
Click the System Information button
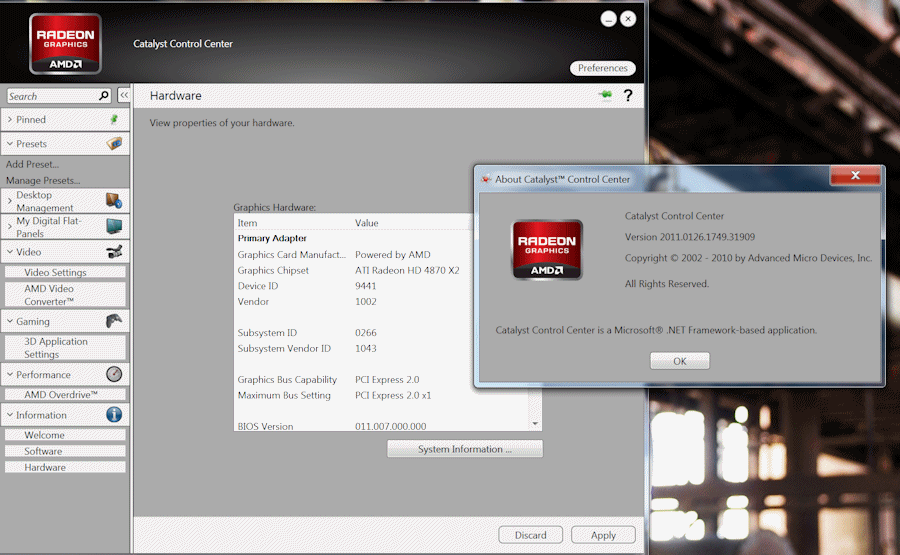(464, 449)
